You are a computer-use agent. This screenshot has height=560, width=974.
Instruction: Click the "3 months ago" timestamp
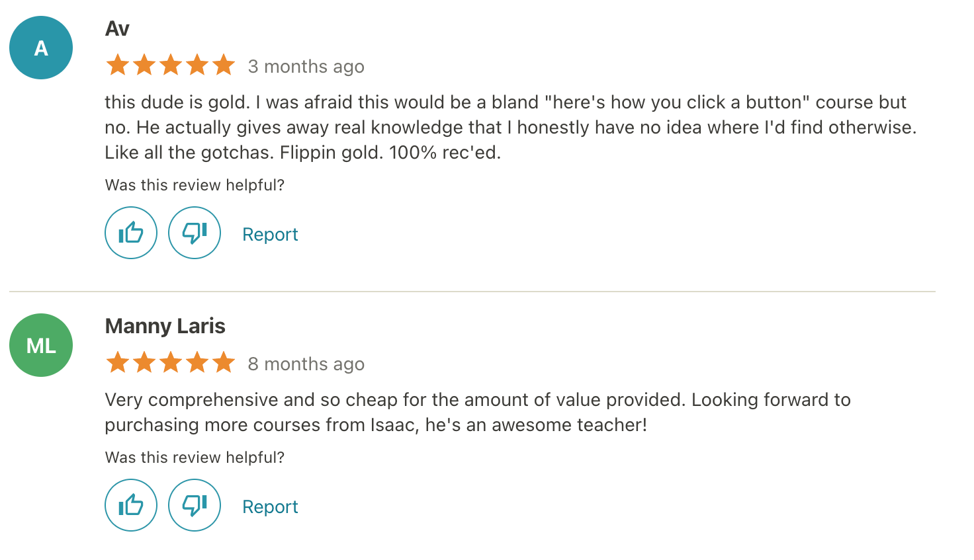(x=306, y=67)
